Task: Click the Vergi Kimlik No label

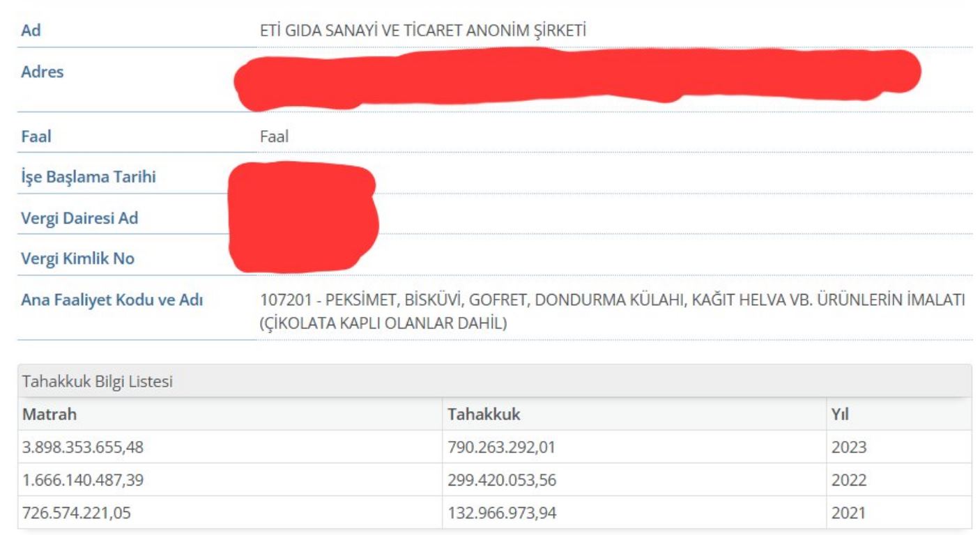Action: [77, 259]
